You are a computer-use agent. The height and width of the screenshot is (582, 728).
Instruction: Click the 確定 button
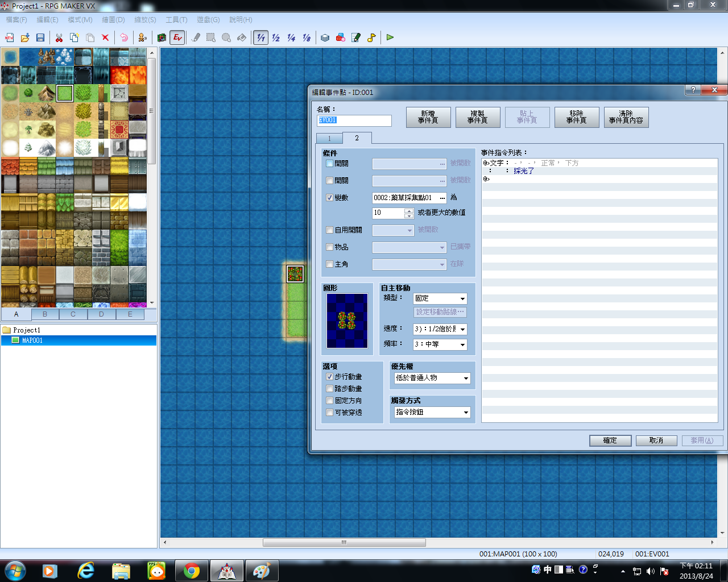coord(610,440)
